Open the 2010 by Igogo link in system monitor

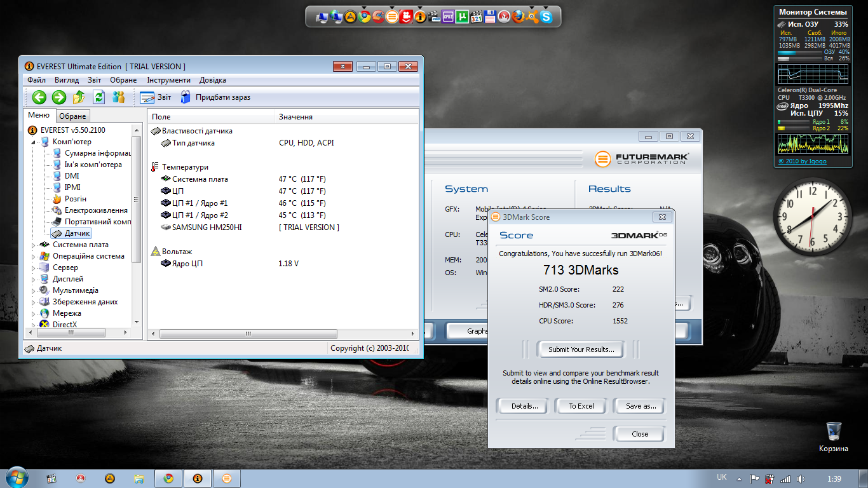[x=803, y=161]
